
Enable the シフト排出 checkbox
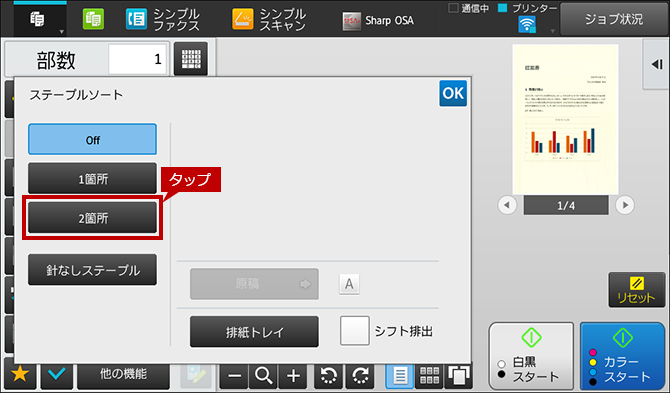[x=355, y=331]
